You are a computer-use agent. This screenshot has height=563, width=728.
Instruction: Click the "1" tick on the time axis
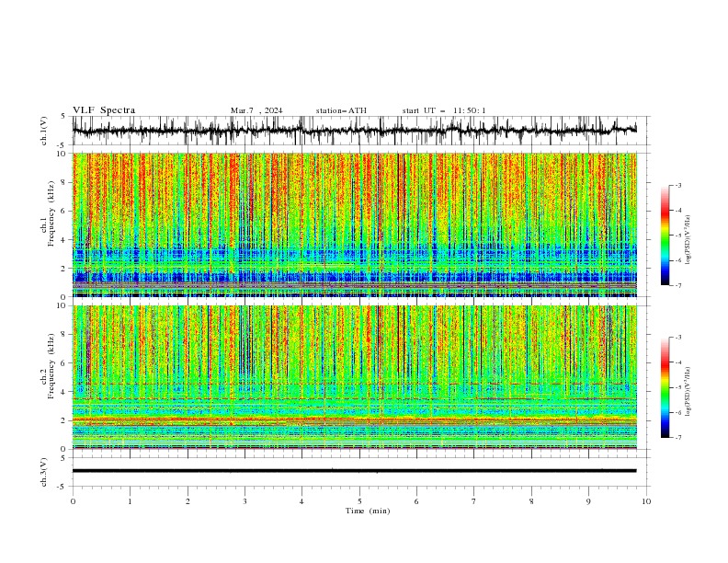click(x=130, y=501)
